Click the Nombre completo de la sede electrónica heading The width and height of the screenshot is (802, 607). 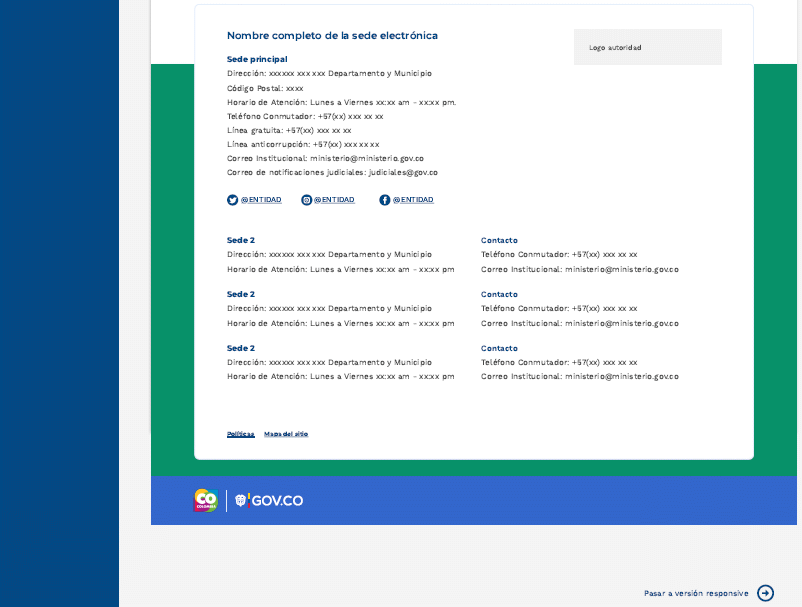click(x=332, y=36)
